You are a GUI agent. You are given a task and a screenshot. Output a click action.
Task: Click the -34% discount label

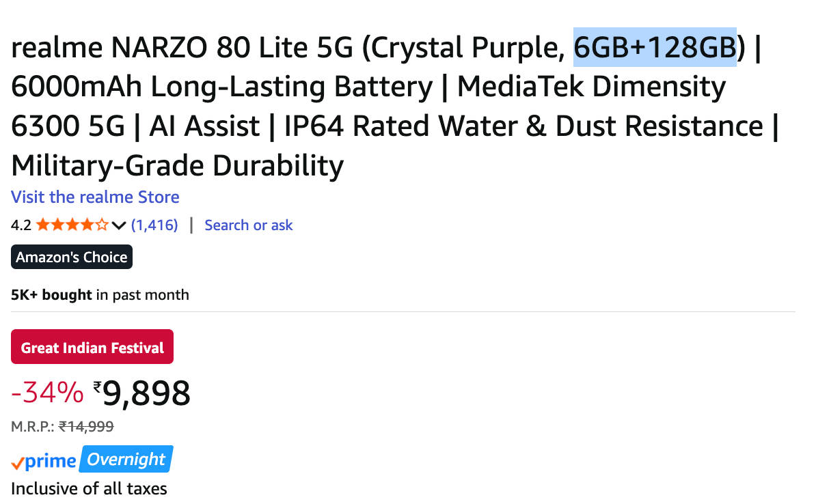tap(47, 392)
